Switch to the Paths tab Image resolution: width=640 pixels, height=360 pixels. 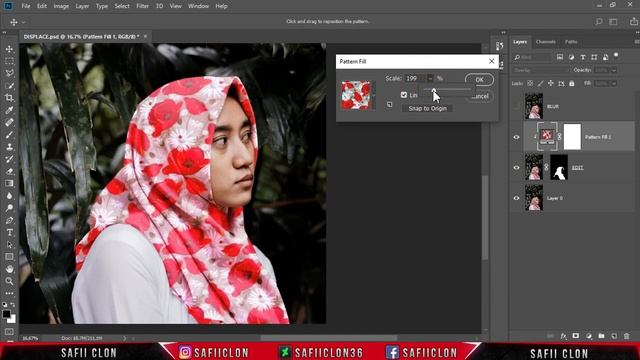click(571, 42)
